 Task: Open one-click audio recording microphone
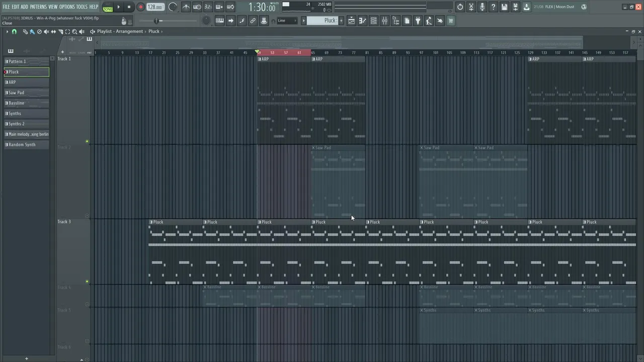482,7
